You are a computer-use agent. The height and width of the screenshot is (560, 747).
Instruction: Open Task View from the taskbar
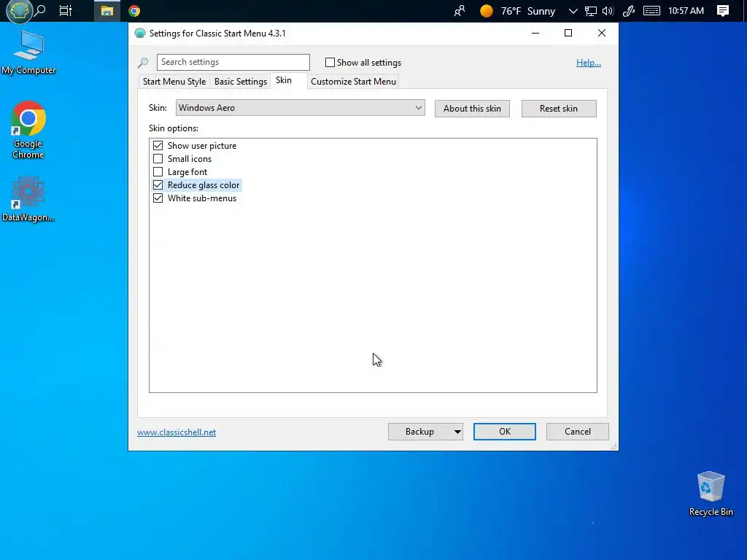tap(65, 10)
